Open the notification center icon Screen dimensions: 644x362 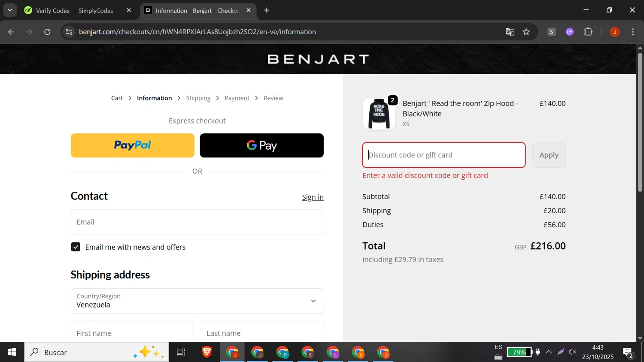click(629, 353)
